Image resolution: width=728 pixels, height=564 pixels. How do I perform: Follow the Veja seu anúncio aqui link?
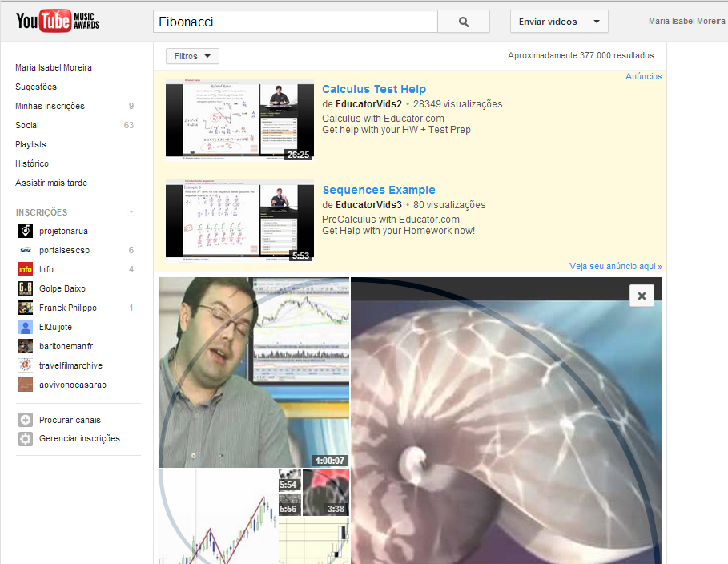[616, 266]
